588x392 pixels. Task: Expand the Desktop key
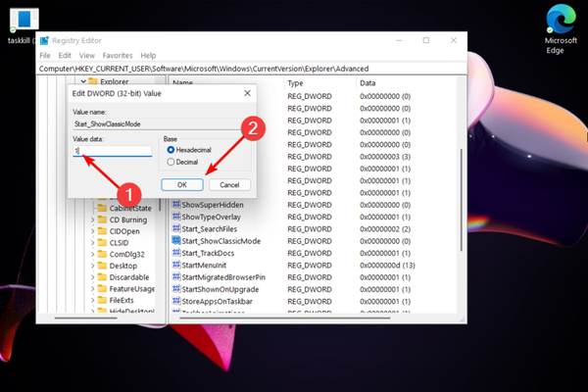[x=93, y=266]
